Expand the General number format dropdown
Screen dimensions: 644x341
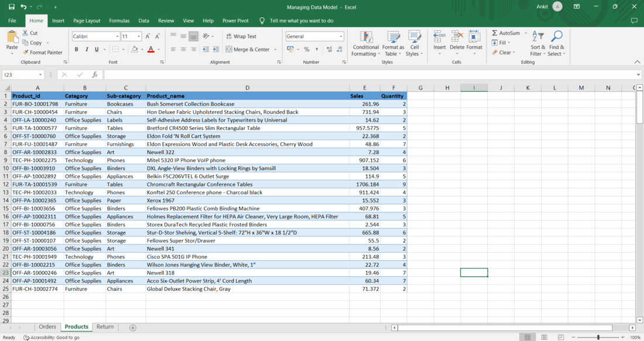point(341,36)
